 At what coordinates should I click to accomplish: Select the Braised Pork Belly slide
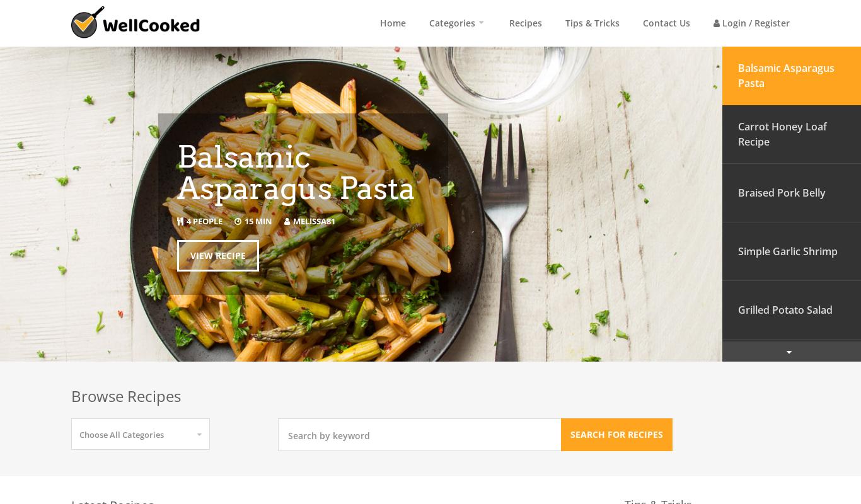pyautogui.click(x=792, y=193)
